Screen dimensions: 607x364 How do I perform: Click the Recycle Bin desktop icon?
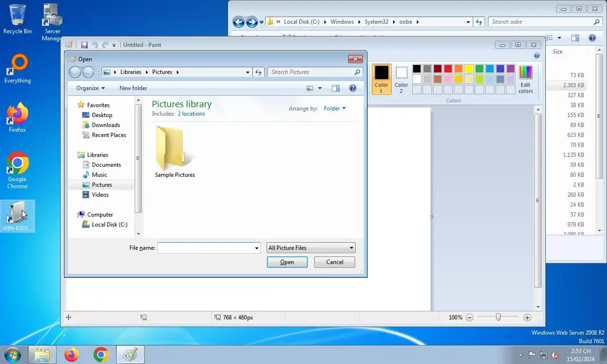18,19
